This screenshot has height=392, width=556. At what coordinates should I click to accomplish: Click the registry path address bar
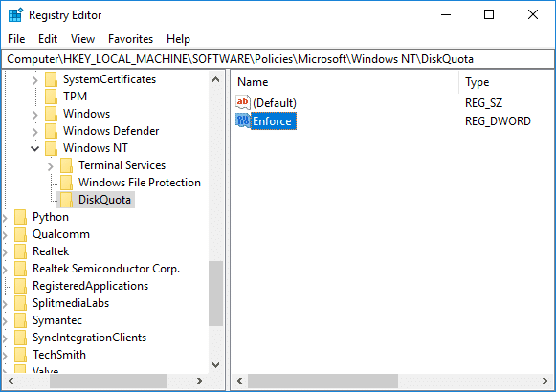pos(278,59)
